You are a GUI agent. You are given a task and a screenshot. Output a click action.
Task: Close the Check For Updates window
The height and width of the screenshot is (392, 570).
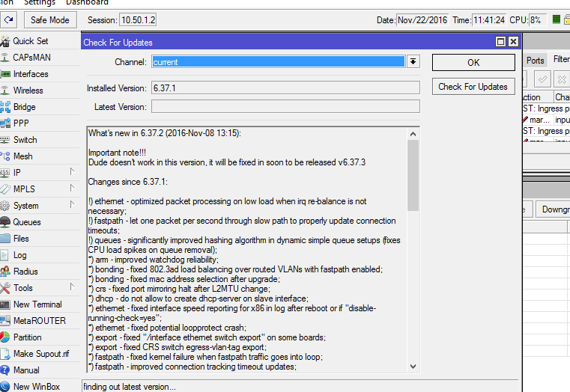[x=513, y=42]
